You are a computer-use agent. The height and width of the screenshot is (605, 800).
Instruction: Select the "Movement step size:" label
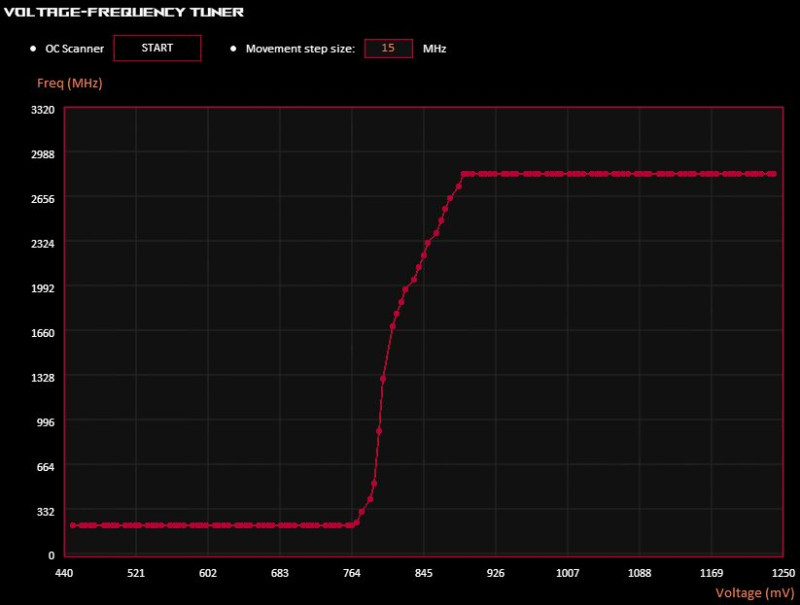pyautogui.click(x=300, y=48)
